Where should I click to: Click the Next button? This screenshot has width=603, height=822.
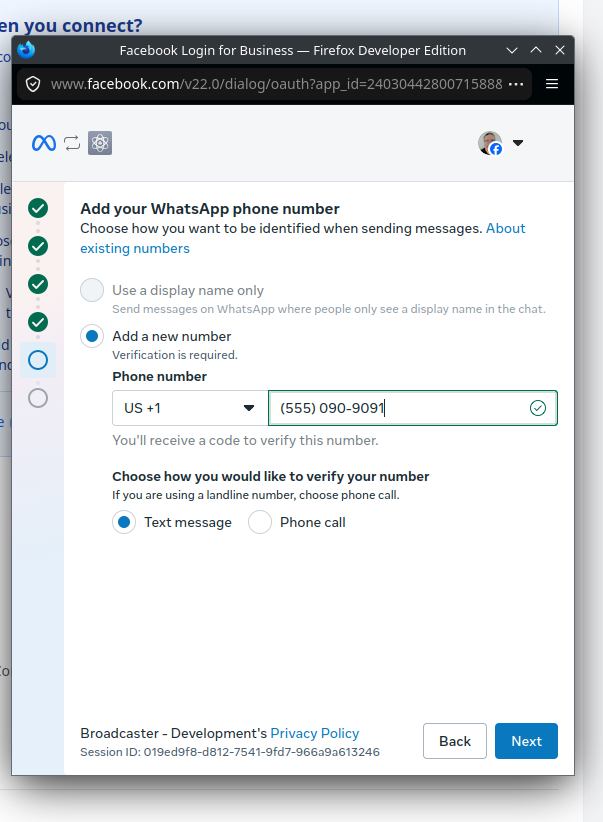(526, 741)
